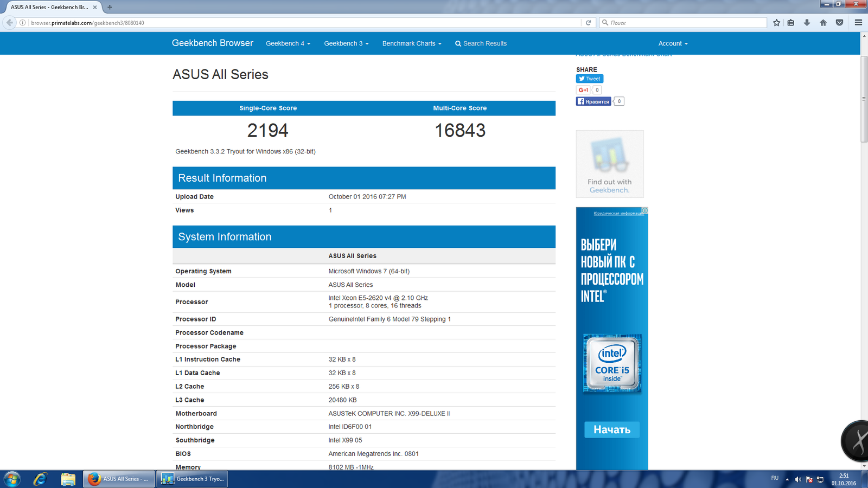Reload the page with the refresh icon
The image size is (868, 488).
pos(588,23)
